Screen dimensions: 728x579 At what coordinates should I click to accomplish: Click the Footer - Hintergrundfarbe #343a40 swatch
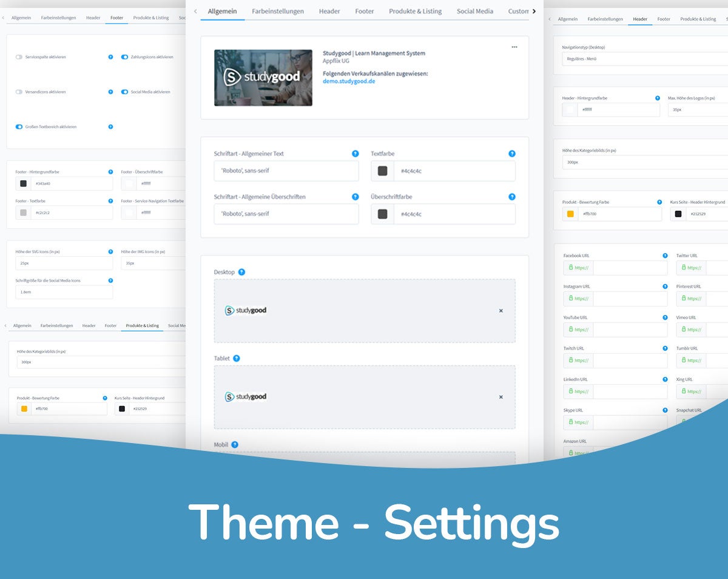pos(23,183)
